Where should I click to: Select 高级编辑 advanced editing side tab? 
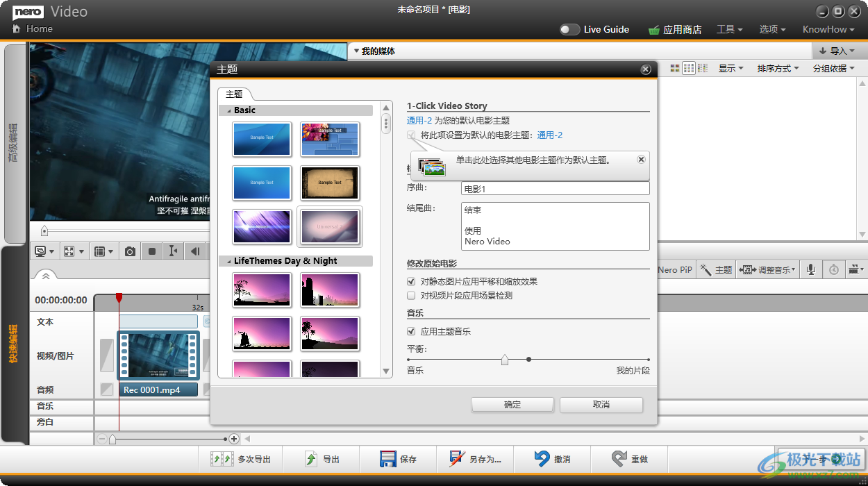14,143
